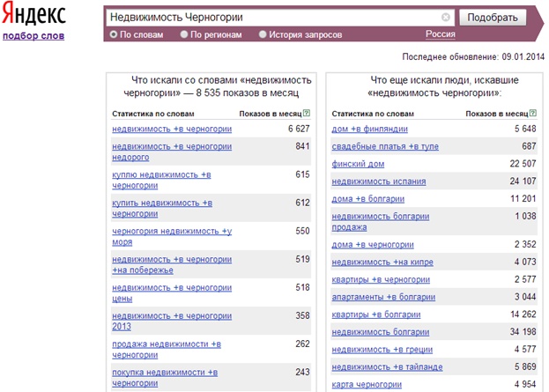Open недвижимость +в тайланде link
Image resolution: width=549 pixels, height=392 pixels.
pyautogui.click(x=387, y=366)
